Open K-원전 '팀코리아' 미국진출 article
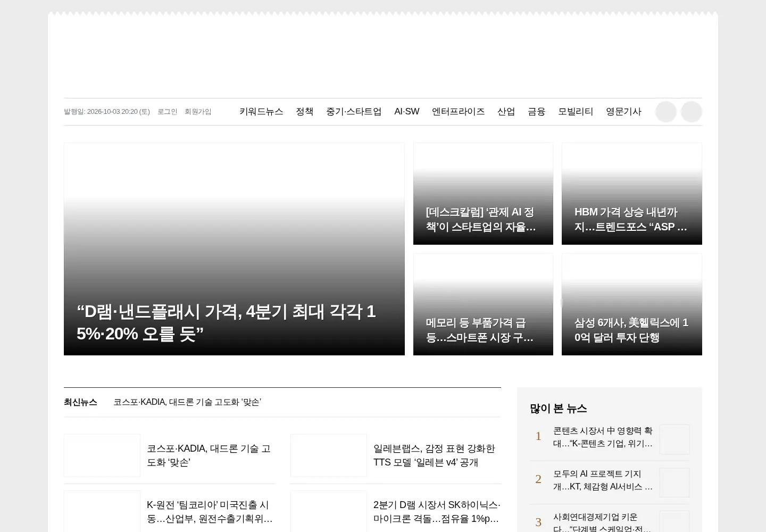The height and width of the screenshot is (532, 766). point(210,512)
